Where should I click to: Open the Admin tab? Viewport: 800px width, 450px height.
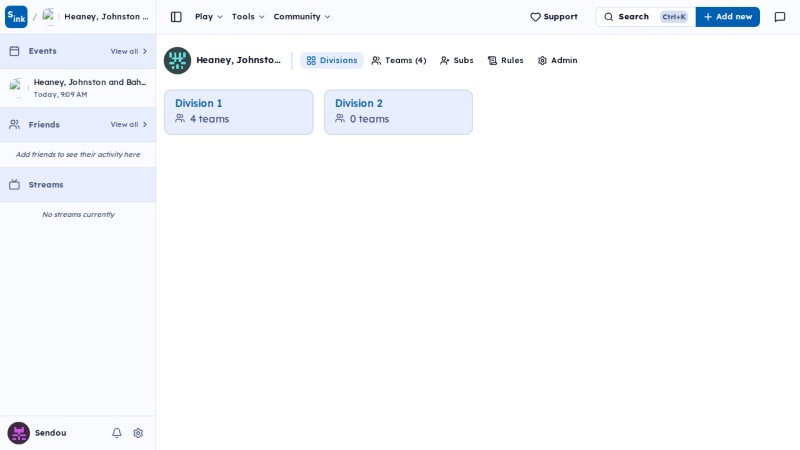[x=558, y=60]
